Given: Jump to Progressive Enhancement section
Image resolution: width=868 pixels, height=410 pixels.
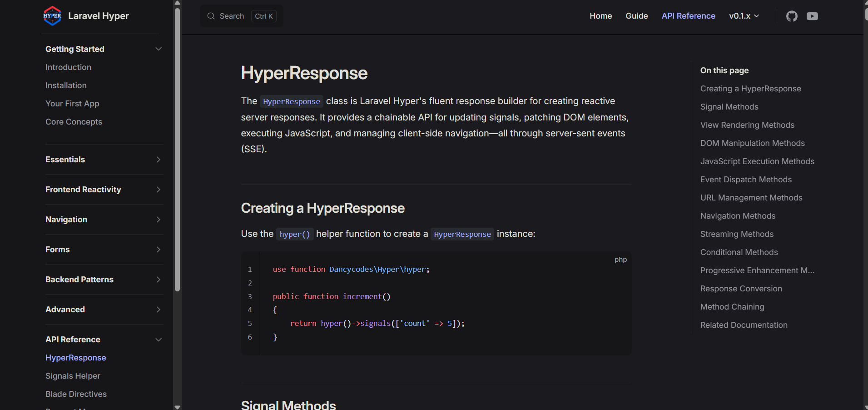Looking at the screenshot, I should tap(757, 270).
